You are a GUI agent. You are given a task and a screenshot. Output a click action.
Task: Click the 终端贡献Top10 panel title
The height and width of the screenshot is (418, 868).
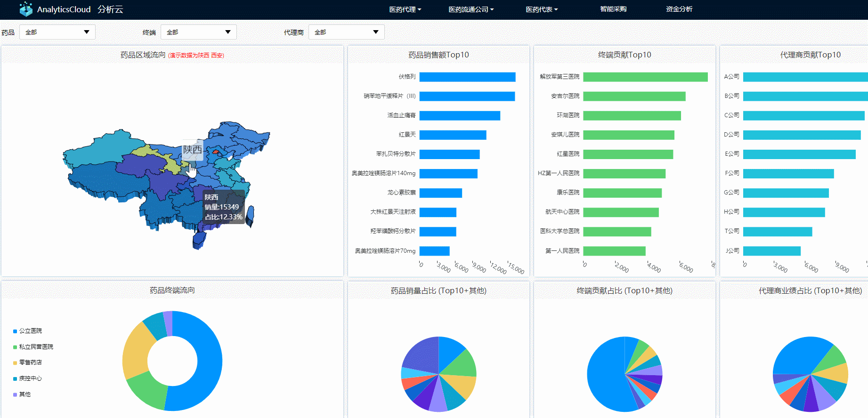(625, 55)
